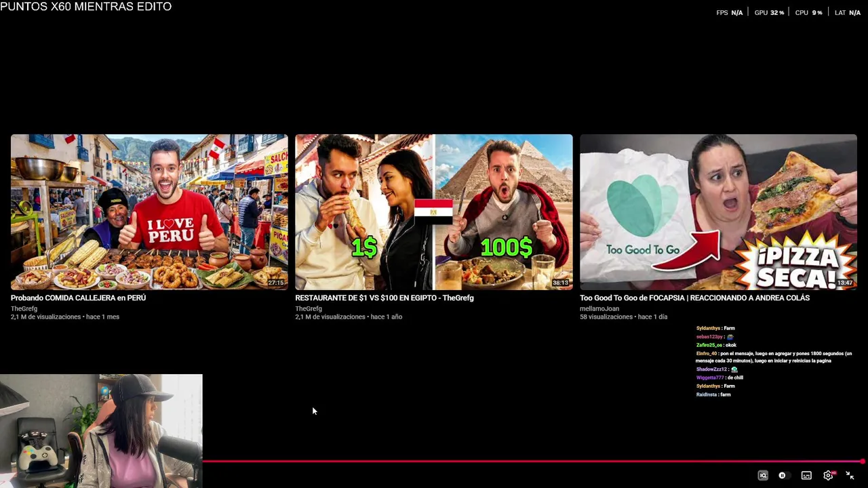Image resolution: width=868 pixels, height=488 pixels.
Task: Click chat username sebas123py
Action: pos(709,337)
